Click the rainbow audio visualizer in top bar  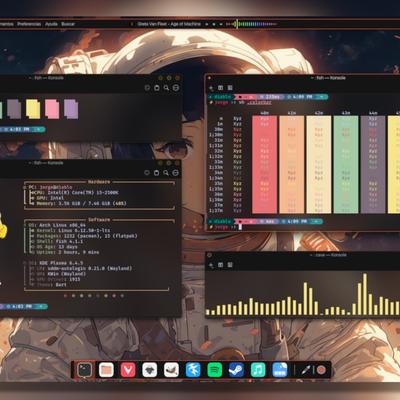251,24
